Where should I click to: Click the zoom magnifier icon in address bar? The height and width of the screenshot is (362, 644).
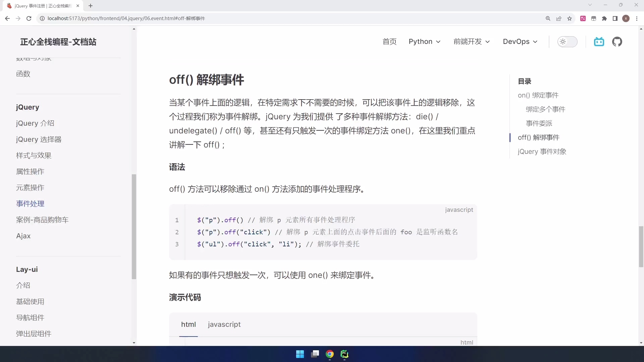(548, 18)
